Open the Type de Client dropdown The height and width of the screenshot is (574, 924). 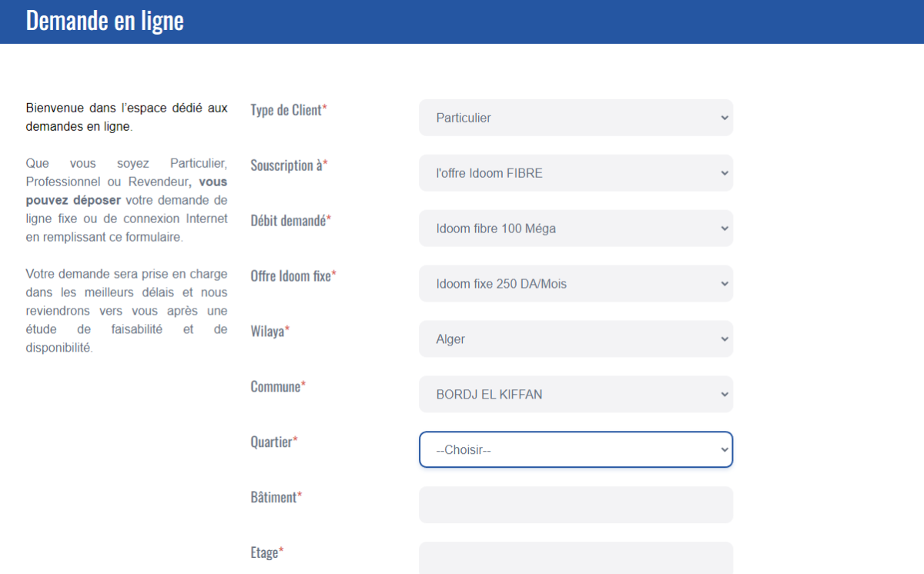click(575, 118)
